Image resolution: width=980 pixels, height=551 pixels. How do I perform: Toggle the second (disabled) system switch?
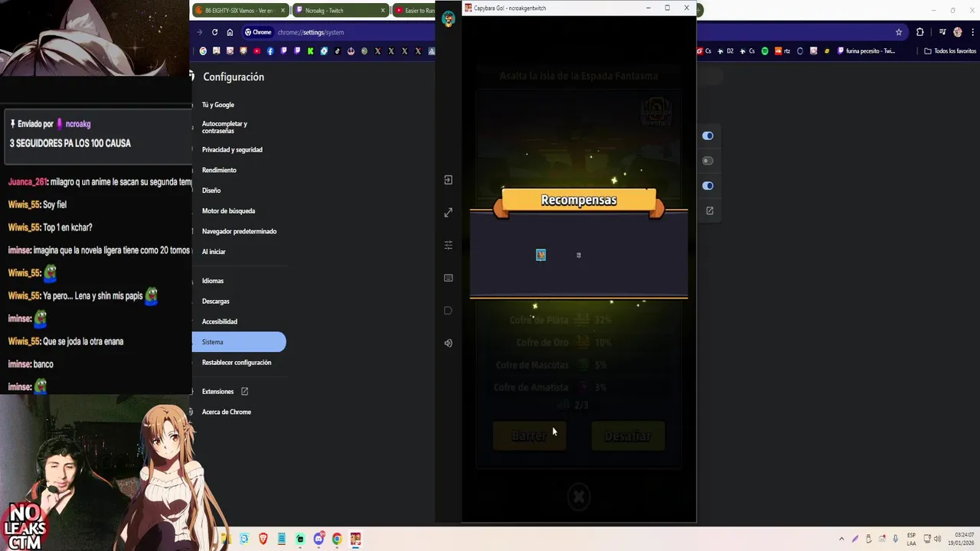click(707, 161)
